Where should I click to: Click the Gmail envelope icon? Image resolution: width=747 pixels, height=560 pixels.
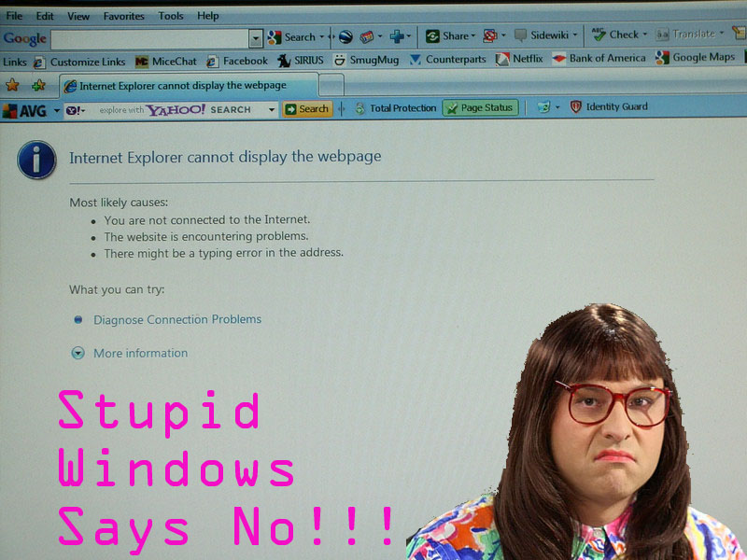[x=366, y=36]
